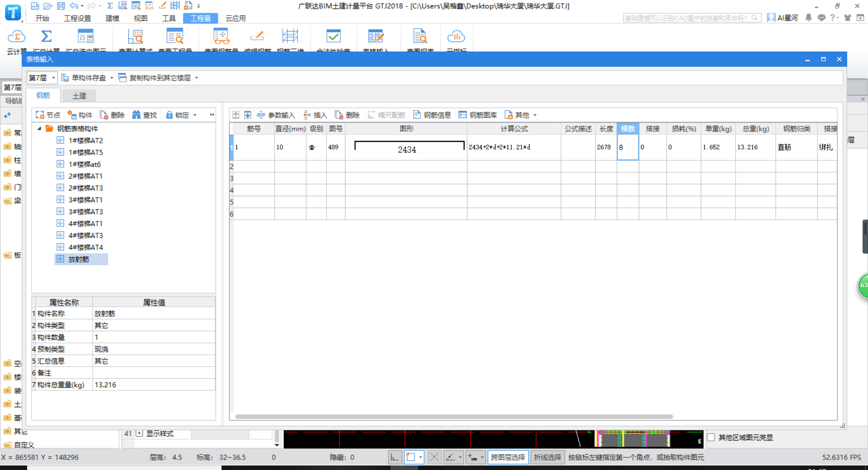Select the 编辑钢筋 pencil icon

(257, 37)
